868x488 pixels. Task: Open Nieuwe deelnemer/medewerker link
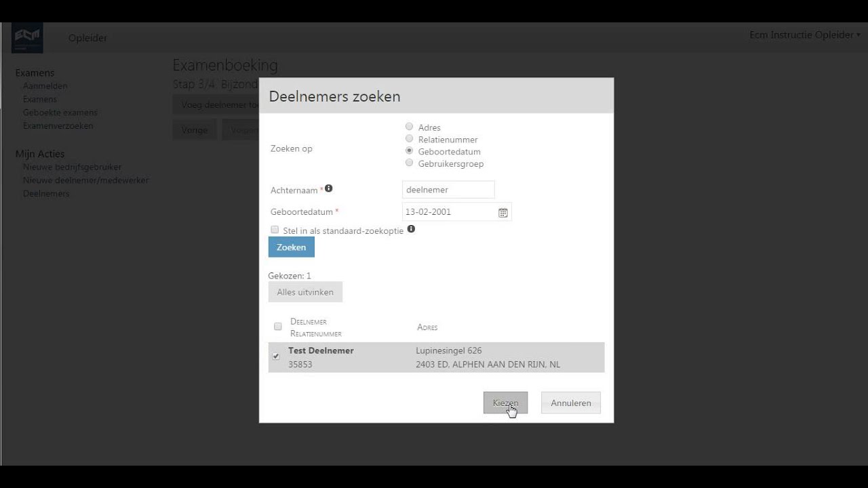(86, 180)
